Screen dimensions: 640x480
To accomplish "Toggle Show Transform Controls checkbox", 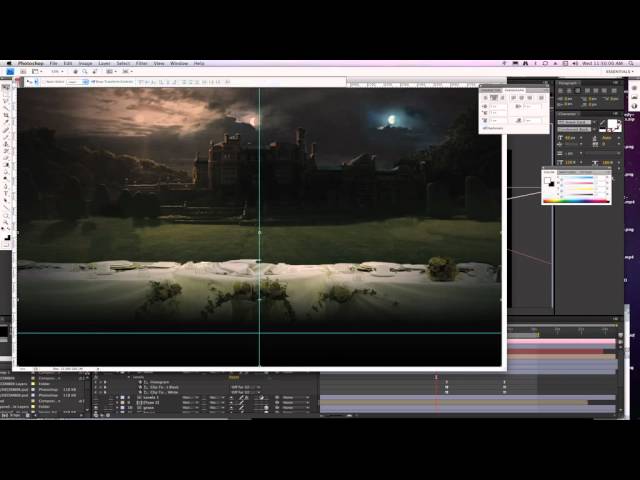I will coord(93,82).
